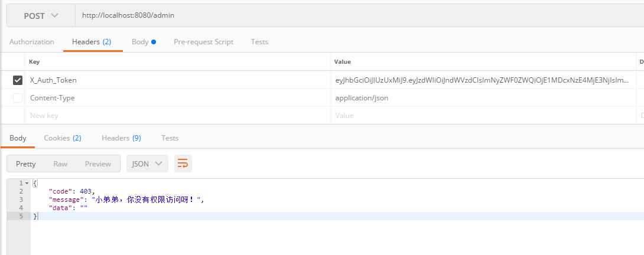Switch to Raw response view
This screenshot has height=255, width=644.
(x=60, y=164)
